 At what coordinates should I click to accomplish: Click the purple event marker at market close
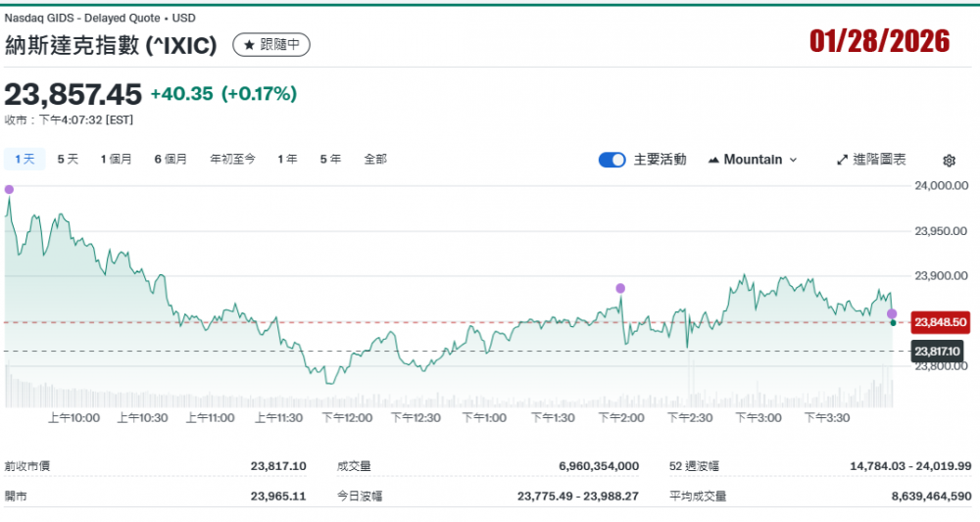pos(892,313)
